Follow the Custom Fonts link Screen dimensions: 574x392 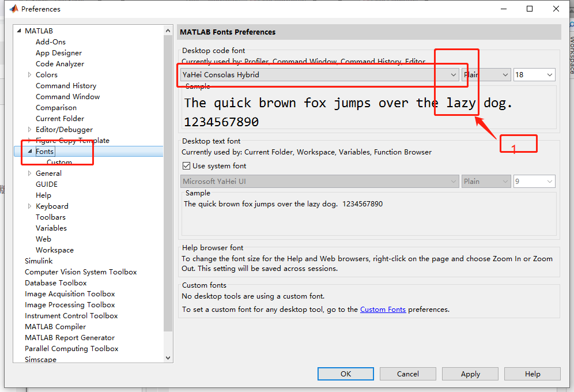(x=383, y=310)
